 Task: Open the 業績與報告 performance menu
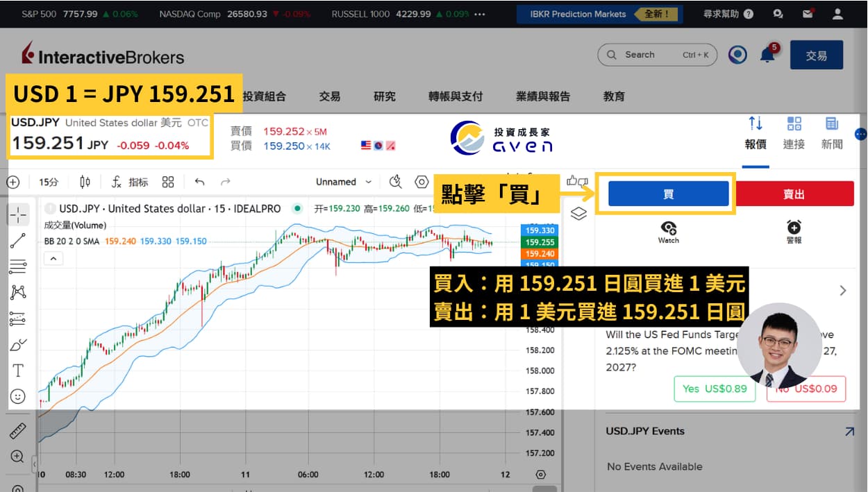(x=543, y=96)
